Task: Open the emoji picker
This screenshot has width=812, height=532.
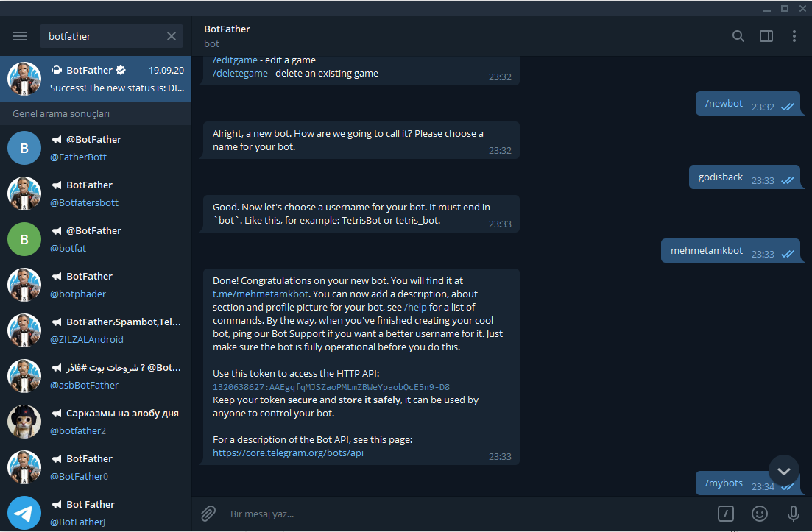Action: [759, 514]
